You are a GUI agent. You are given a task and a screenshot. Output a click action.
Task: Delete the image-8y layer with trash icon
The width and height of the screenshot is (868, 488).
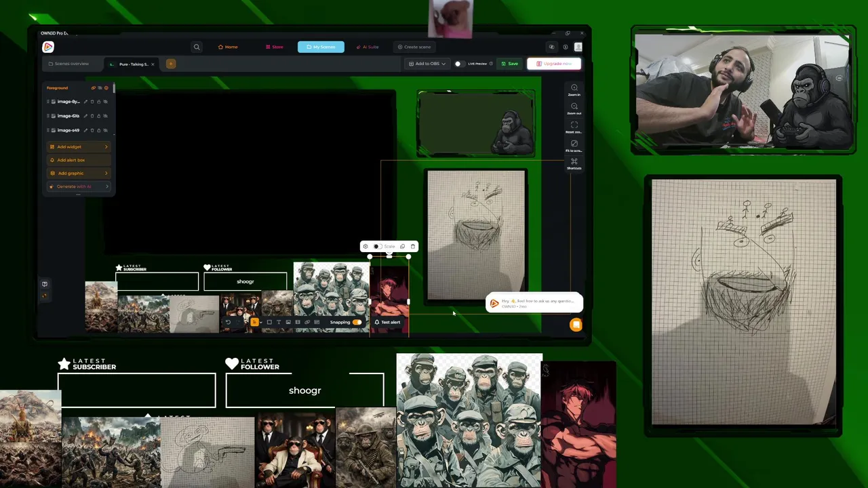click(x=92, y=102)
